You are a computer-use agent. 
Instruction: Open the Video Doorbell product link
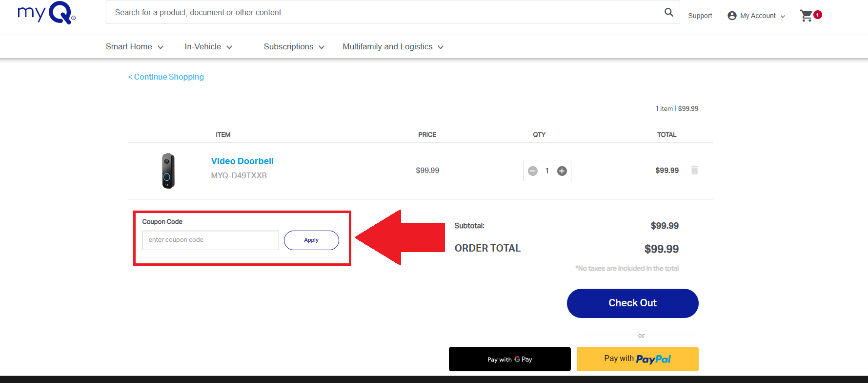(x=242, y=161)
